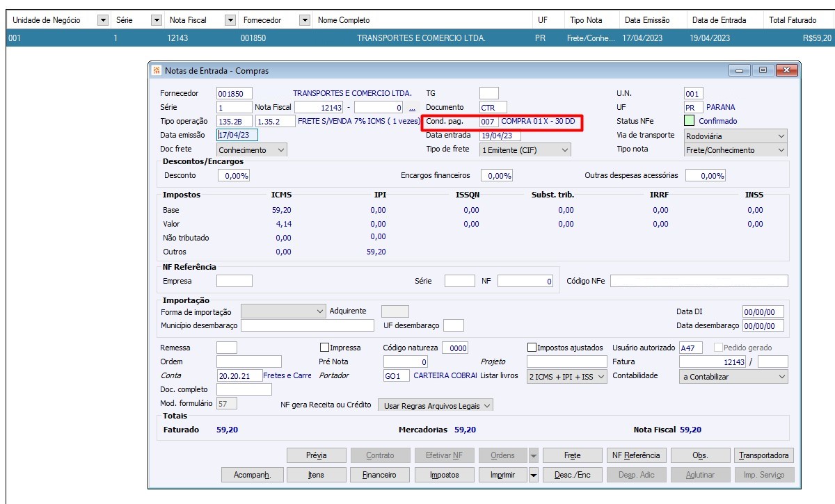Open Série column filter arrow
The image size is (835, 504).
156,20
